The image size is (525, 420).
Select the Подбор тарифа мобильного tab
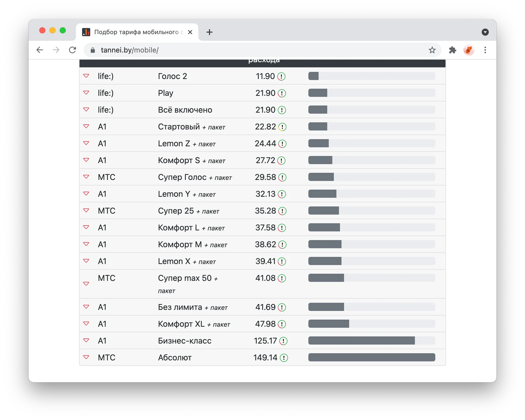click(x=137, y=32)
